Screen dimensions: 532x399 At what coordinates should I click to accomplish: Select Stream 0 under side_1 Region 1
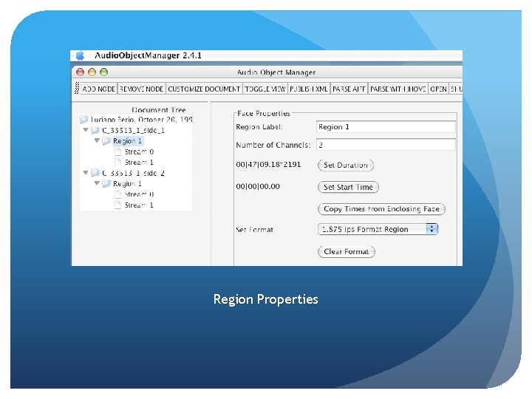click(139, 151)
